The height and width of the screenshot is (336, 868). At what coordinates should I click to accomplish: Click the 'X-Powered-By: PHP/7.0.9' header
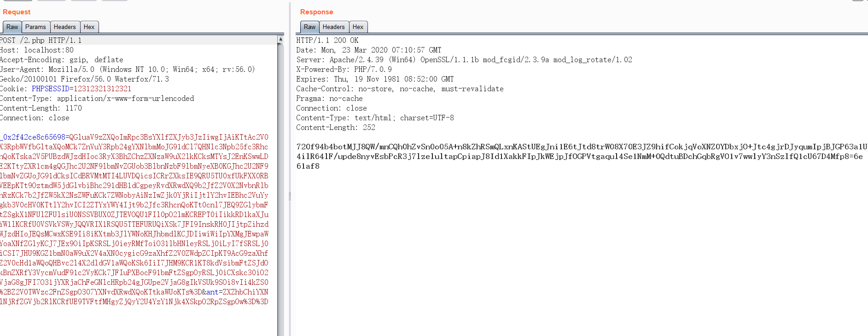pos(344,70)
